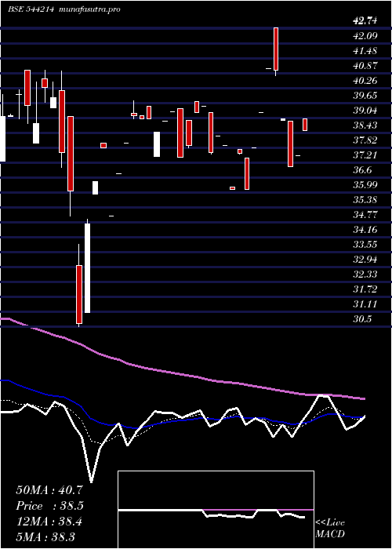Click the 37.21 price label
The image size is (392, 549).
pyautogui.click(x=365, y=155)
